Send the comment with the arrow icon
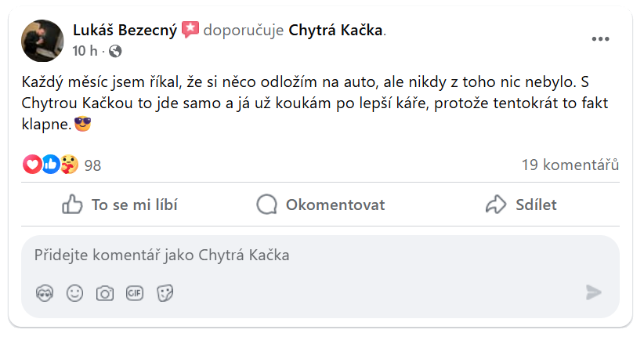Screen dimensions: 644x337 [x=594, y=293]
